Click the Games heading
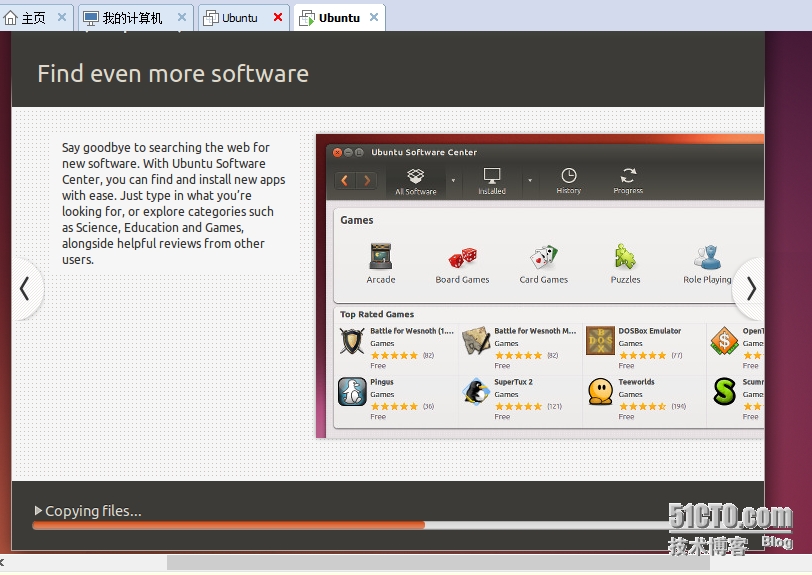This screenshot has width=812, height=575. (x=357, y=220)
